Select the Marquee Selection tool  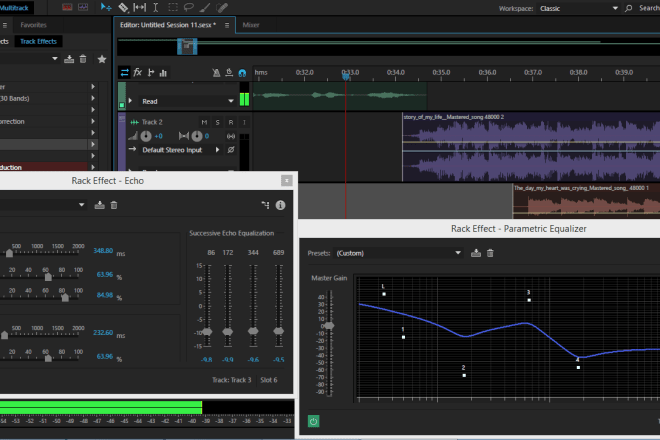173,7
